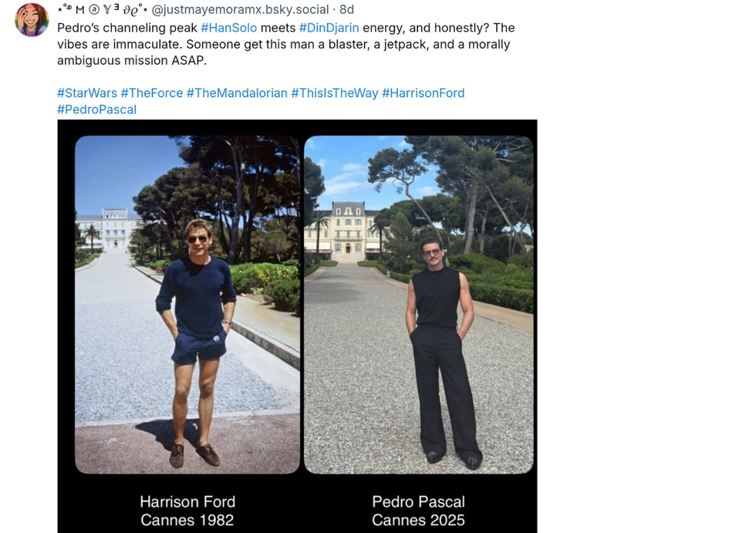The image size is (756, 533).
Task: View the #PedroPascal hashtag feed
Action: click(x=96, y=110)
